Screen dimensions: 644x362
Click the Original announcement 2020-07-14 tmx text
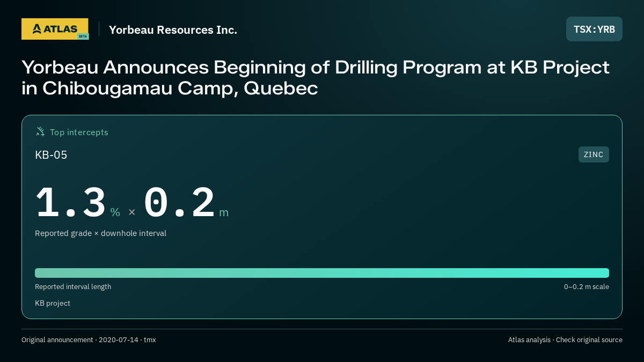89,340
